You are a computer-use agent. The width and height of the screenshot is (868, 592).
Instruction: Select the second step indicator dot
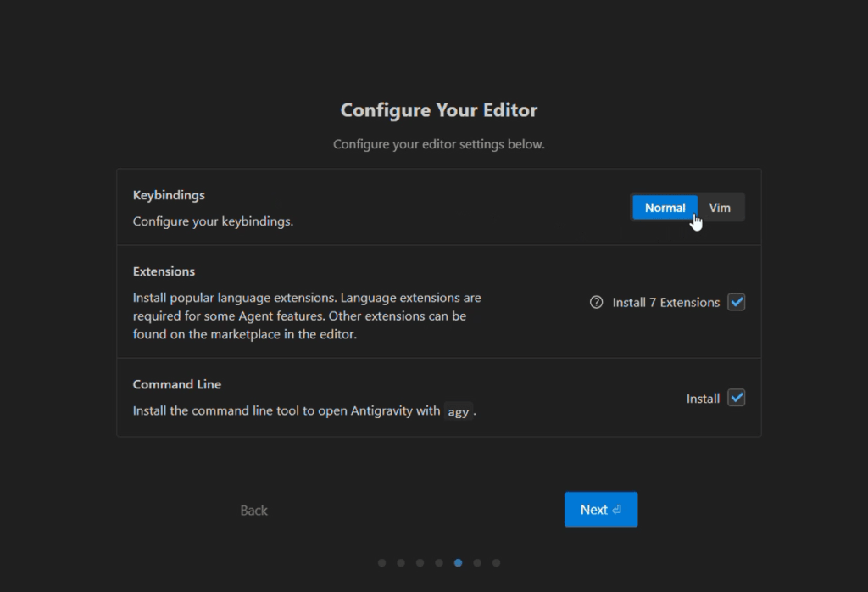coord(401,562)
